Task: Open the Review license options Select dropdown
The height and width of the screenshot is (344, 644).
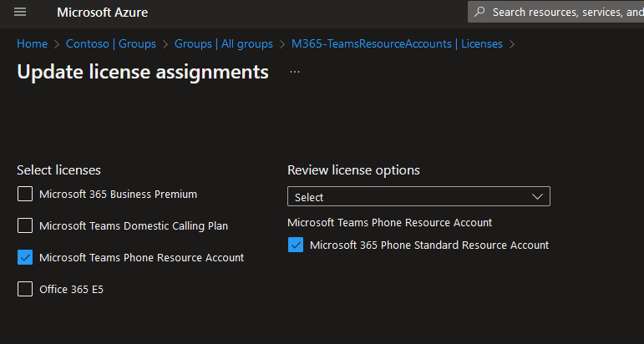Action: click(418, 196)
